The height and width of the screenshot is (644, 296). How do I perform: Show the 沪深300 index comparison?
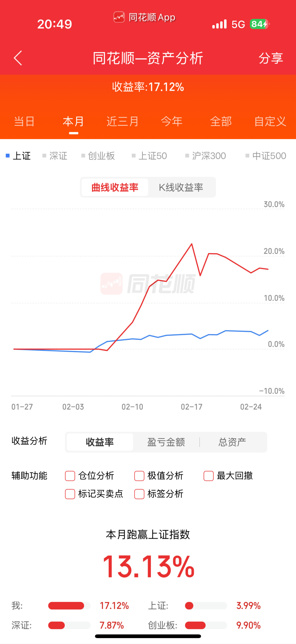click(x=206, y=156)
